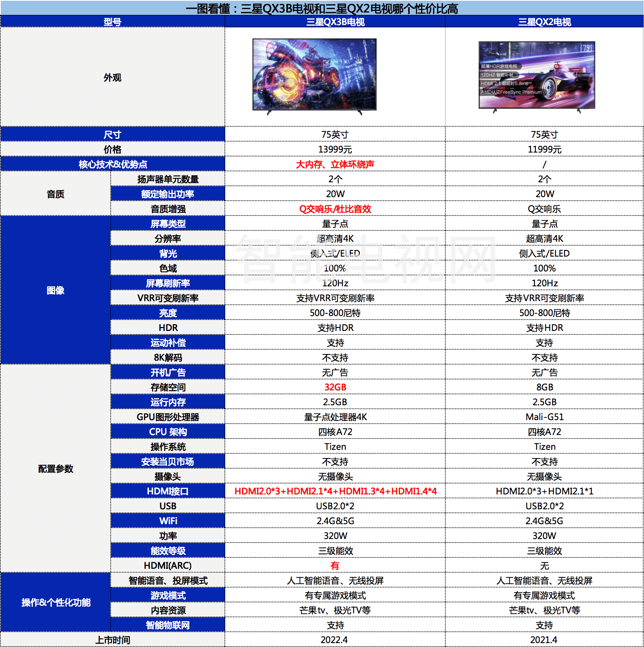This screenshot has width=644, height=647.
Task: Click the 背光 label
Action: (168, 253)
